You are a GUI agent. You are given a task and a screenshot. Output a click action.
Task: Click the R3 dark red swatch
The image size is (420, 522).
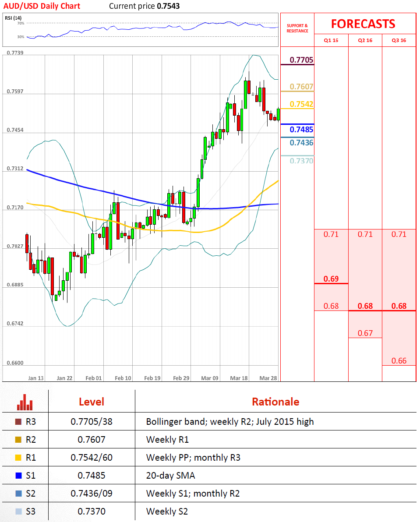tap(19, 421)
